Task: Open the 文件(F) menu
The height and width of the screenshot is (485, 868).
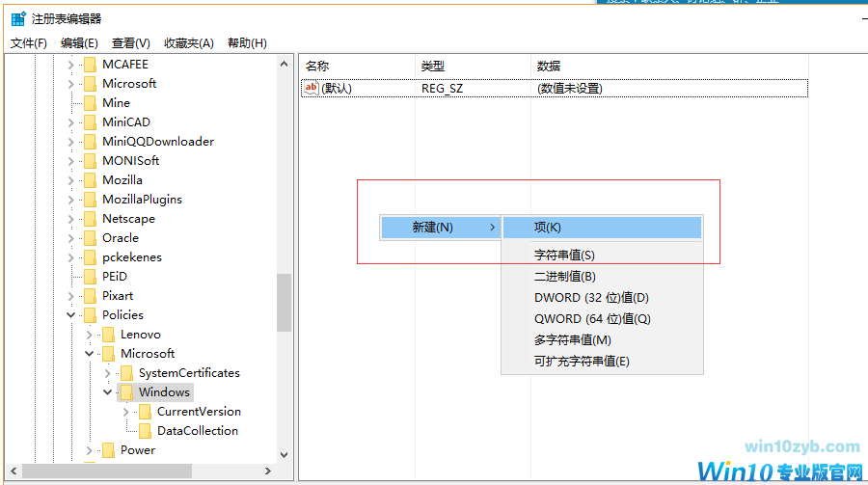Action: coord(29,43)
